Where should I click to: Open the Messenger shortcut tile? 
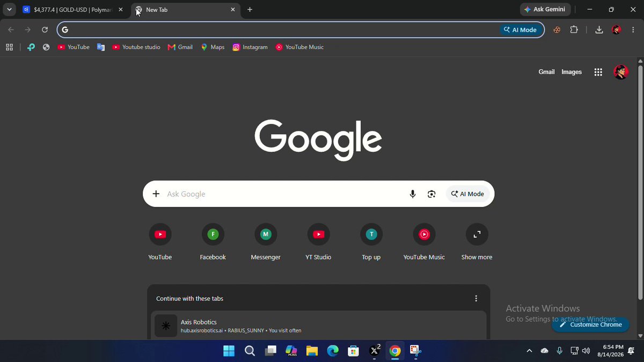point(266,241)
